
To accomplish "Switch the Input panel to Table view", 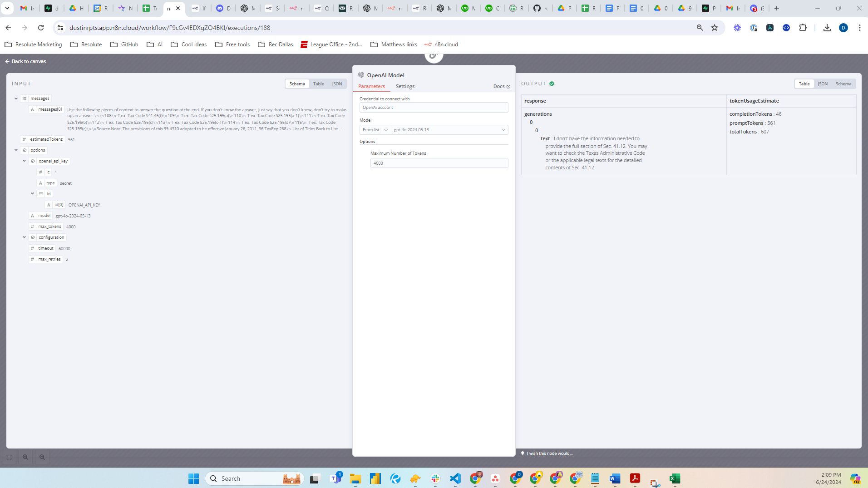I will [319, 84].
